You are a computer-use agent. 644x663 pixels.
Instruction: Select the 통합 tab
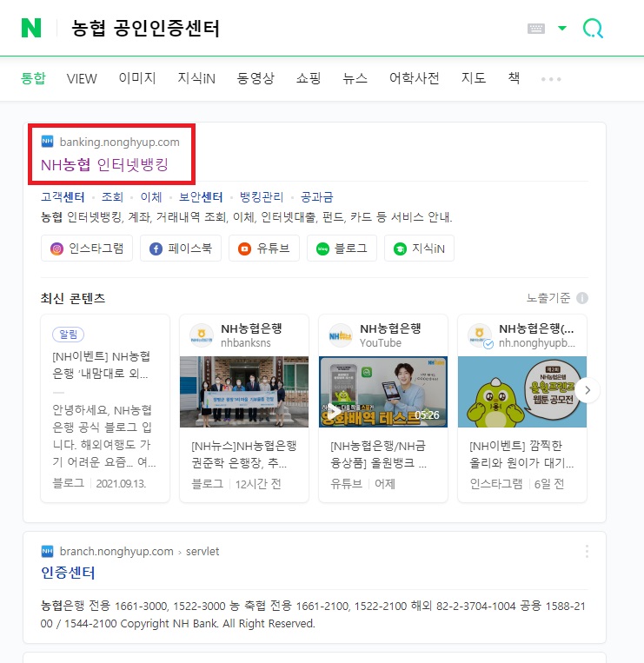pos(33,78)
